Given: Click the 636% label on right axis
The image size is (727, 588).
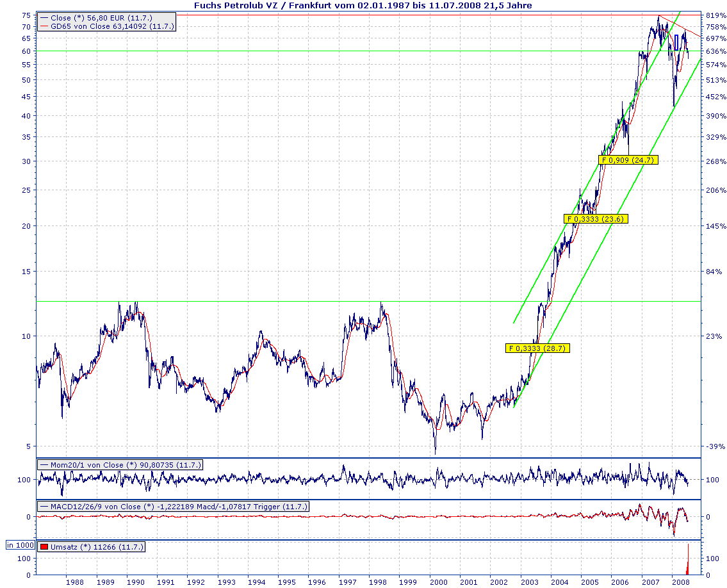Looking at the screenshot, I should pos(715,51).
